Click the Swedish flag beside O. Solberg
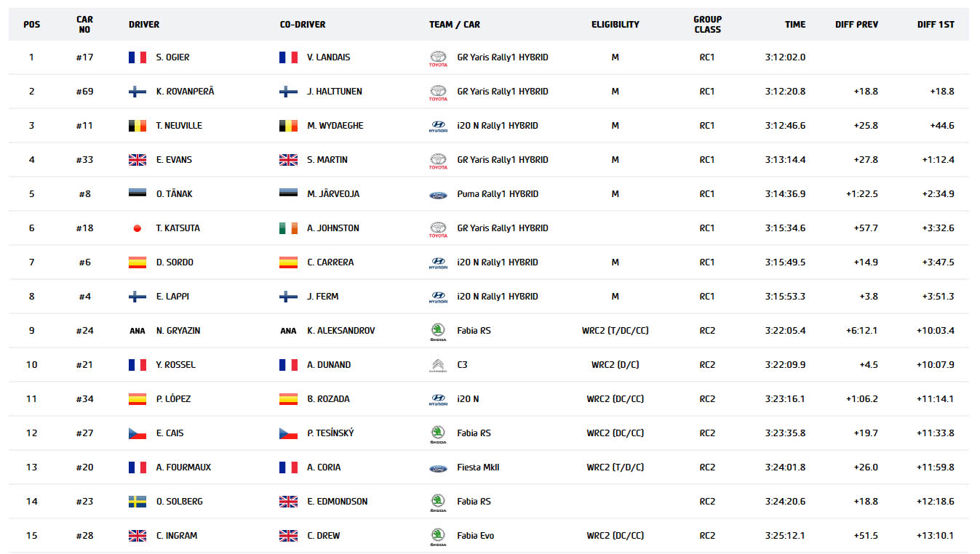 click(x=138, y=502)
